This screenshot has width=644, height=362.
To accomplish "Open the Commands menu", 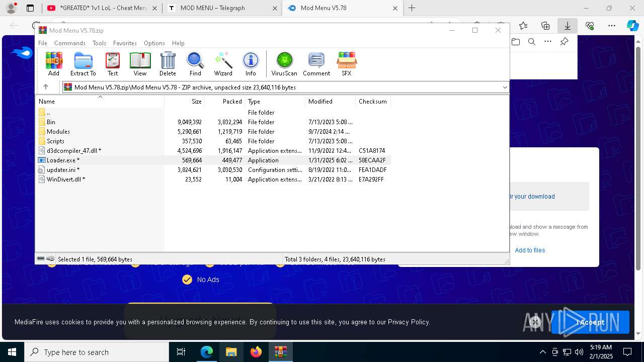I will point(70,43).
